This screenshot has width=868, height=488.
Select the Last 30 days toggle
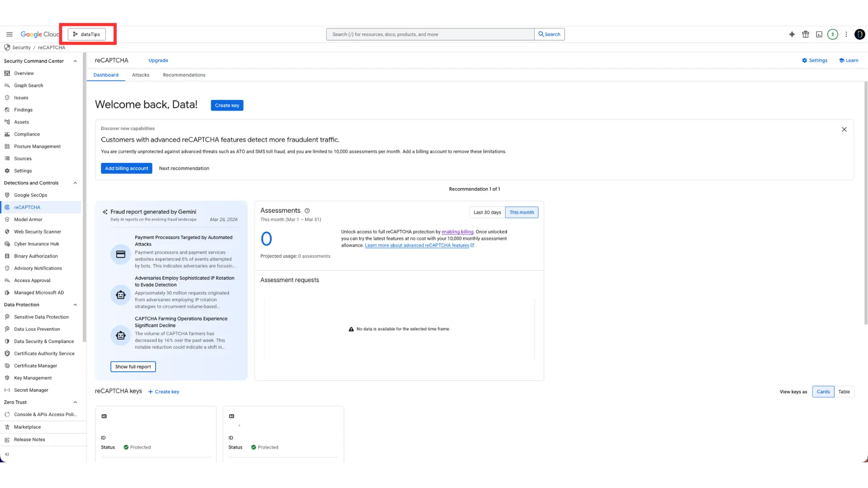[487, 212]
